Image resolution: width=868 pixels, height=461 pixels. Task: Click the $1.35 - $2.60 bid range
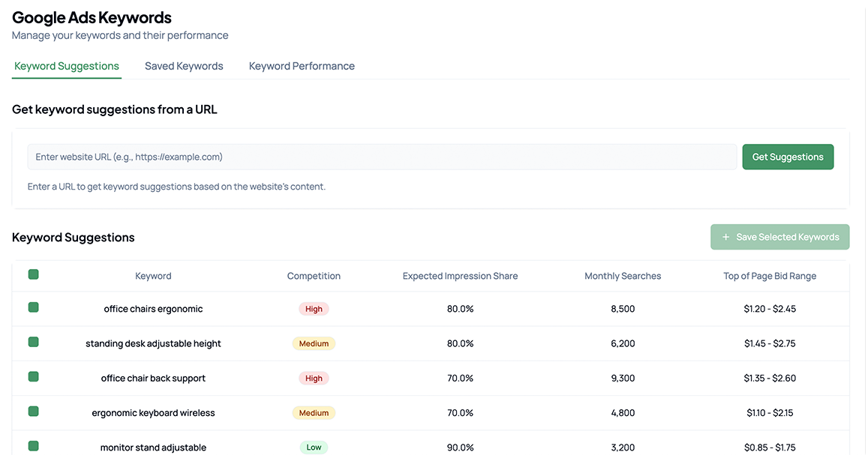(x=770, y=379)
